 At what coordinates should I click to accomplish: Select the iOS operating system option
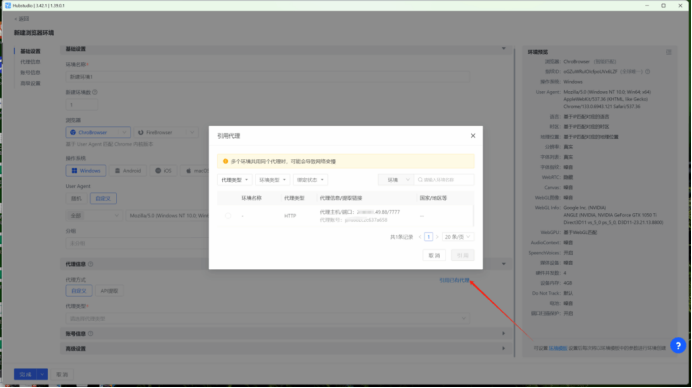(x=163, y=171)
